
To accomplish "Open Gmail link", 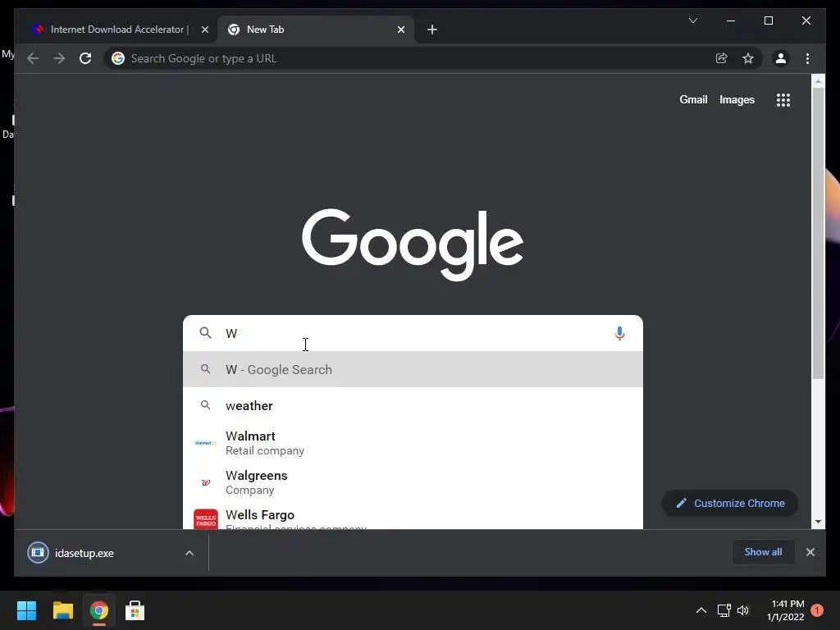I will (693, 99).
